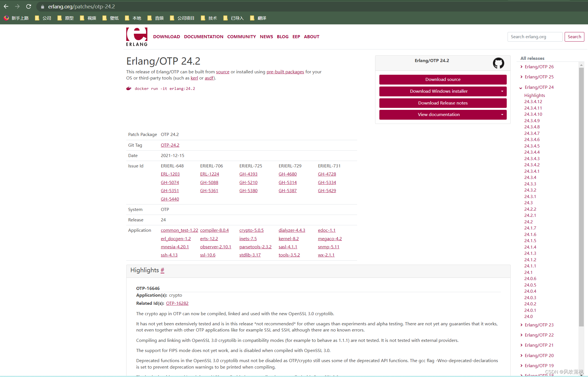Image resolution: width=588 pixels, height=377 pixels.
Task: Open the crypto-5.0.5 application link
Action: pyautogui.click(x=251, y=230)
